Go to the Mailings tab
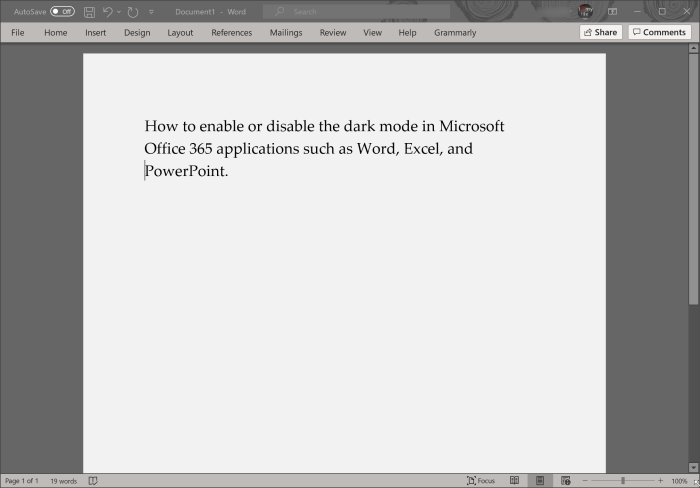This screenshot has height=488, width=700. 286,33
